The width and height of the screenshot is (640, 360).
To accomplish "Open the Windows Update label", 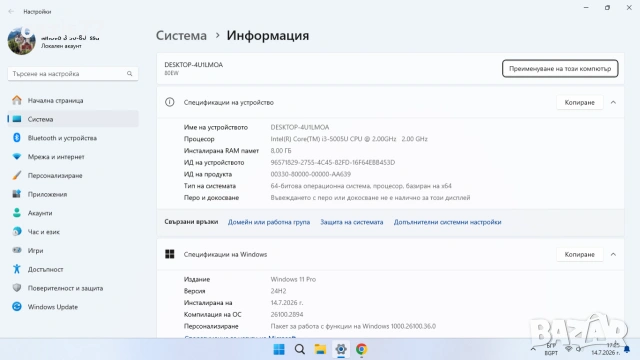I will pyautogui.click(x=53, y=307).
